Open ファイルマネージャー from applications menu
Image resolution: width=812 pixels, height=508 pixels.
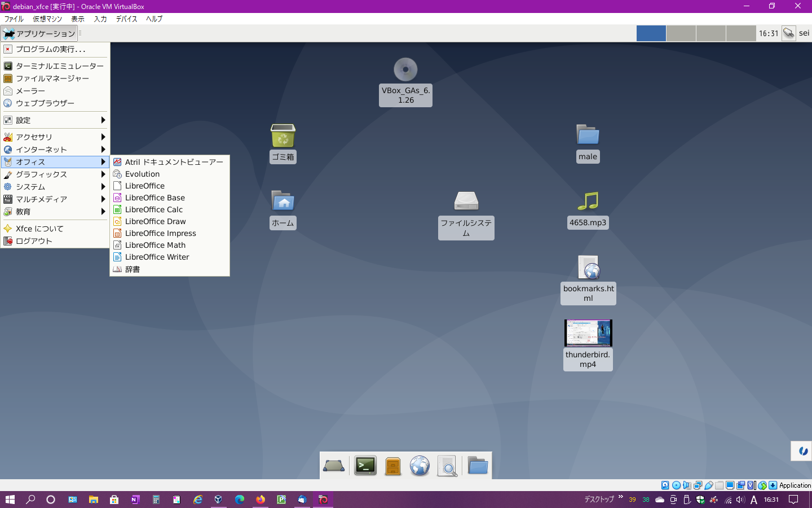coord(55,78)
